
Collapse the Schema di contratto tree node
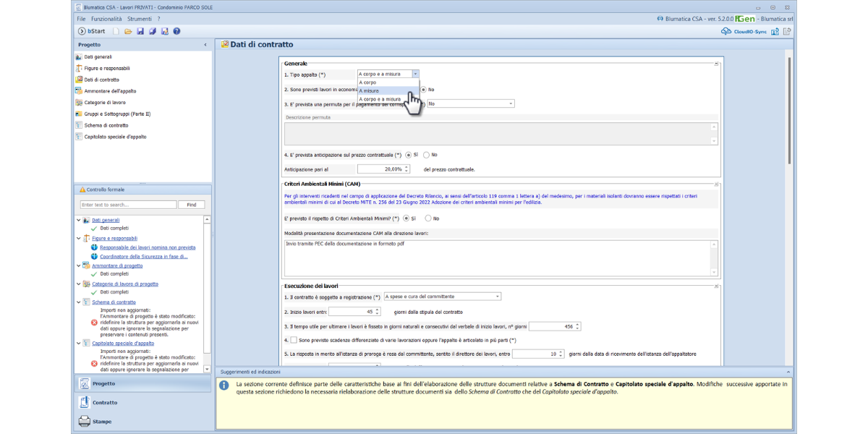[79, 302]
